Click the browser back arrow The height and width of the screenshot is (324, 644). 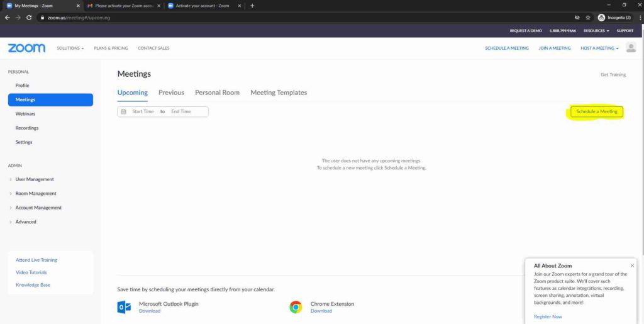(8, 18)
